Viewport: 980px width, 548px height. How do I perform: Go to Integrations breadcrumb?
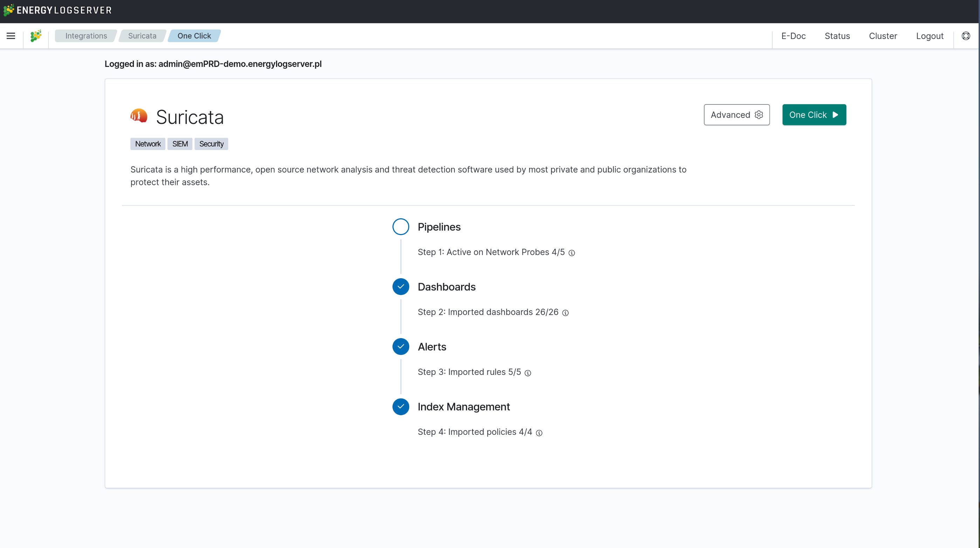coord(86,36)
